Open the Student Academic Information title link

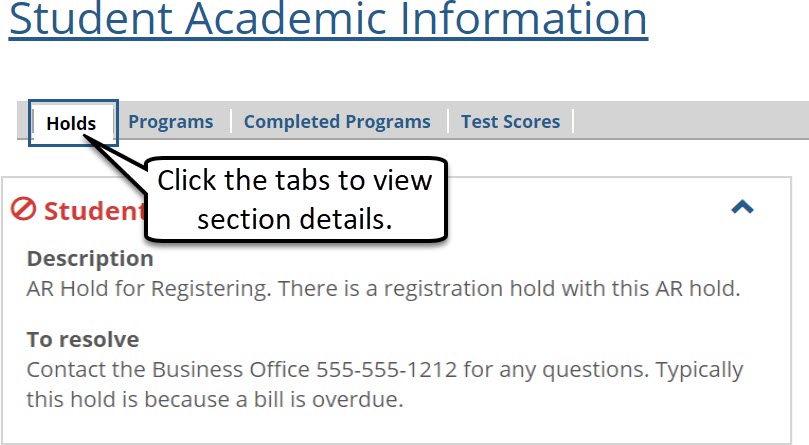pyautogui.click(x=328, y=19)
